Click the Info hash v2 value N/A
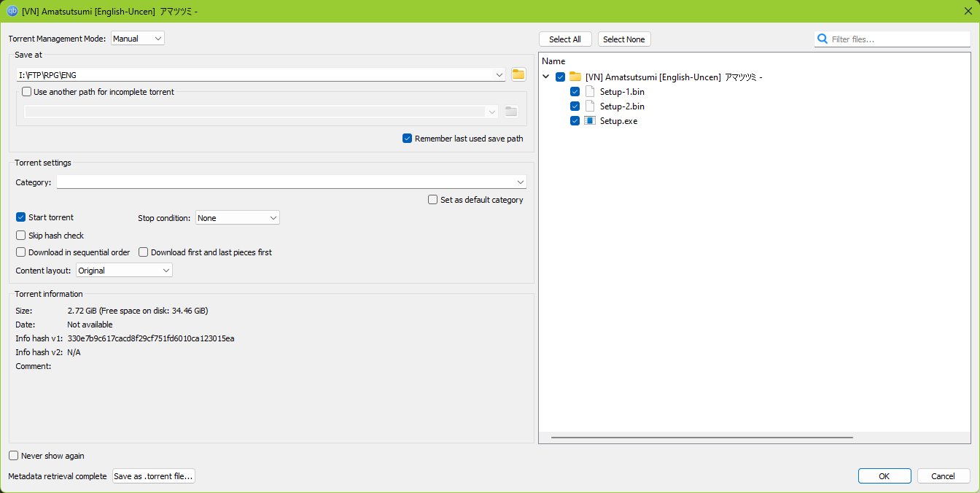This screenshot has width=980, height=493. [x=74, y=352]
